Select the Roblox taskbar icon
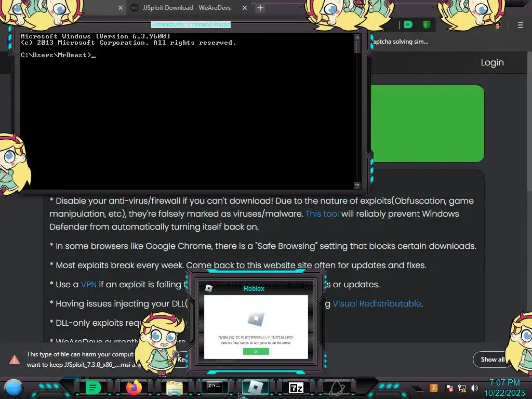The image size is (532, 399). click(255, 387)
